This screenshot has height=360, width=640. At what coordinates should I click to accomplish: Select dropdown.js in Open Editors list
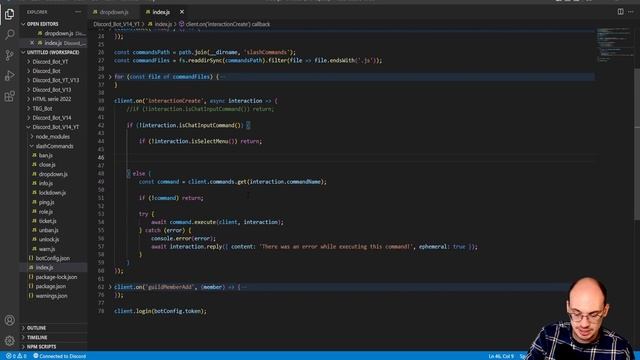coord(59,33)
